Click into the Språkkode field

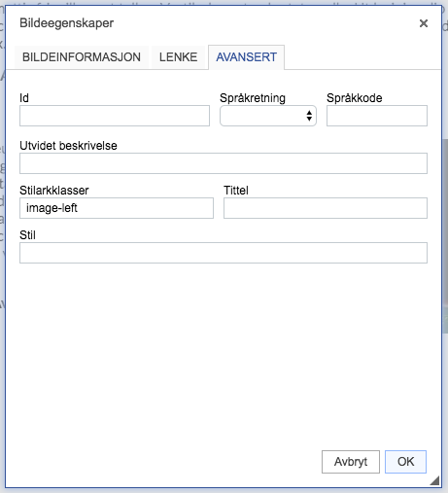[377, 116]
